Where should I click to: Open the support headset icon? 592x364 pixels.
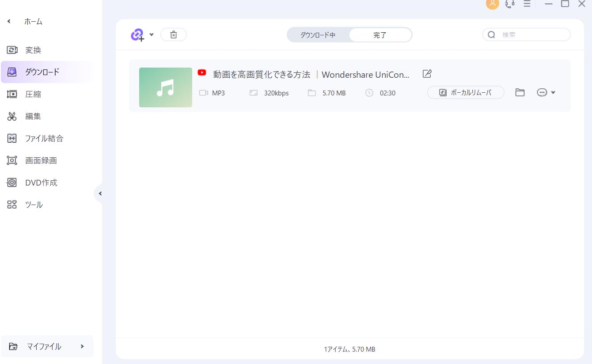[510, 4]
